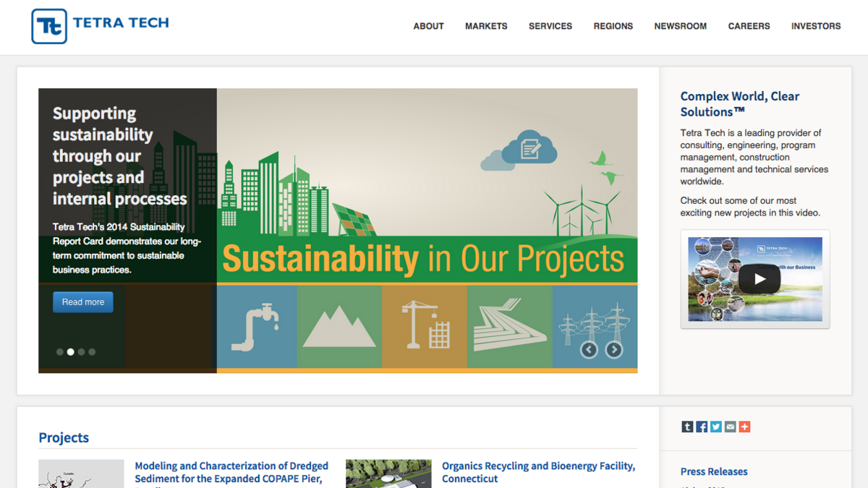
Task: Advance to next carousel slide arrow
Action: click(x=613, y=350)
